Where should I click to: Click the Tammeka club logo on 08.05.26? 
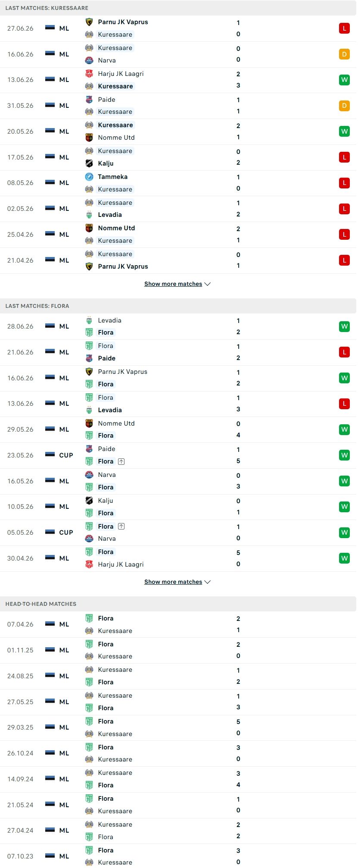tap(89, 177)
